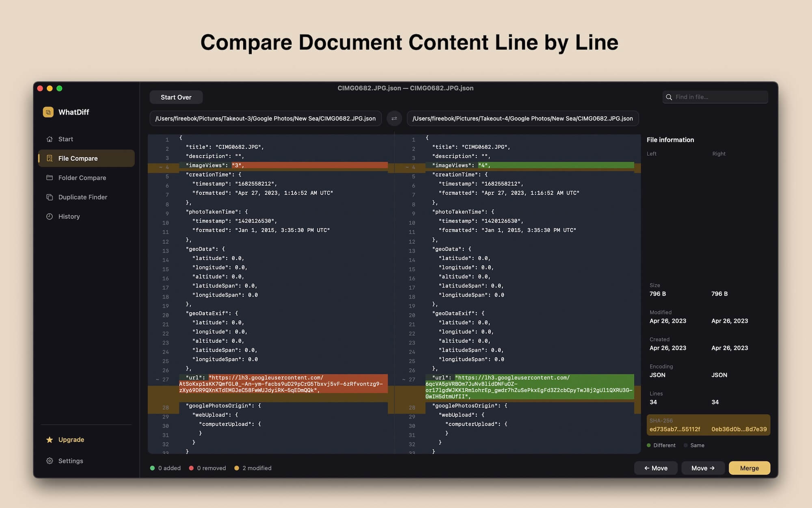Click the red imageViews "3" line on left
This screenshot has width=812, height=508.
click(283, 165)
